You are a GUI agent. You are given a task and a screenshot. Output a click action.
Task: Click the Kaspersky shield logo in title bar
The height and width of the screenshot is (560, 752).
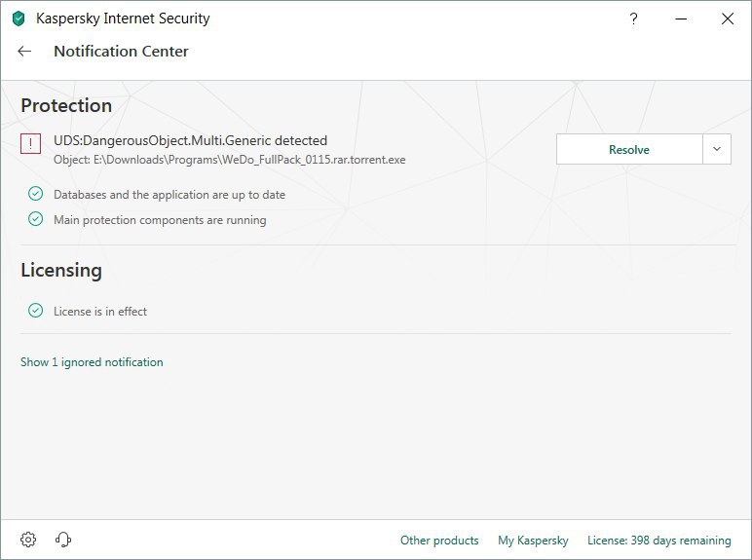pos(19,19)
